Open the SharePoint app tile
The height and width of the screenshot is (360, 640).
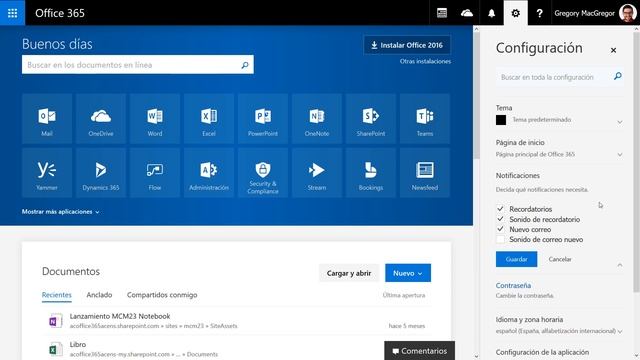(371, 119)
